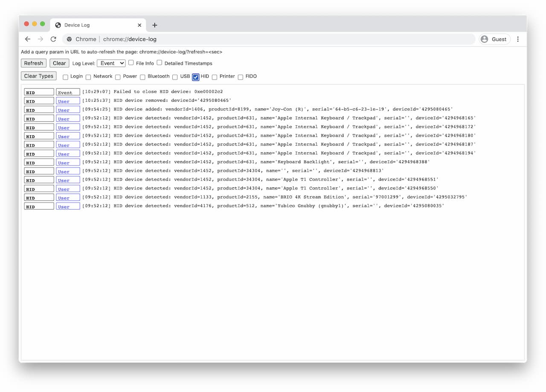Uncheck the HID filter
This screenshot has height=392, width=546.
(195, 77)
